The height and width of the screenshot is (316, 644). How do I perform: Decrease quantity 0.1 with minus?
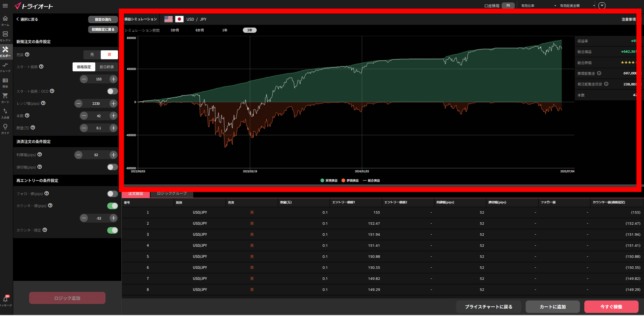[84, 128]
